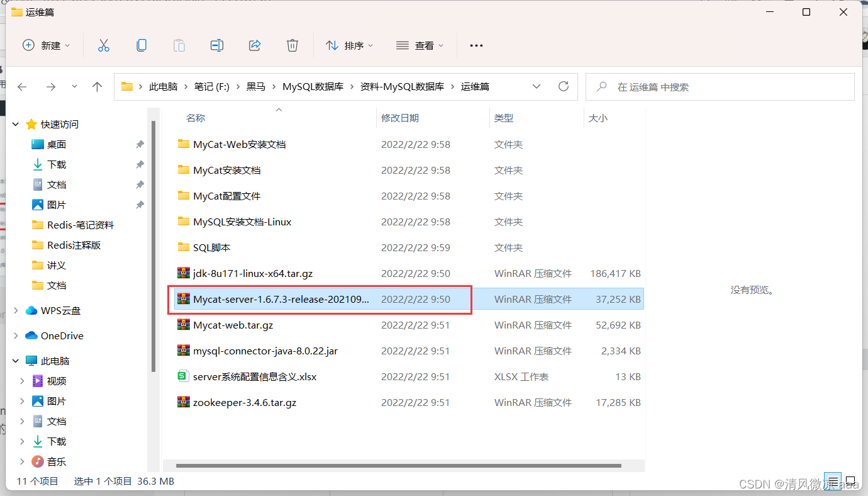Select MyCat安装文档 folder name
The width and height of the screenshot is (868, 496).
226,170
